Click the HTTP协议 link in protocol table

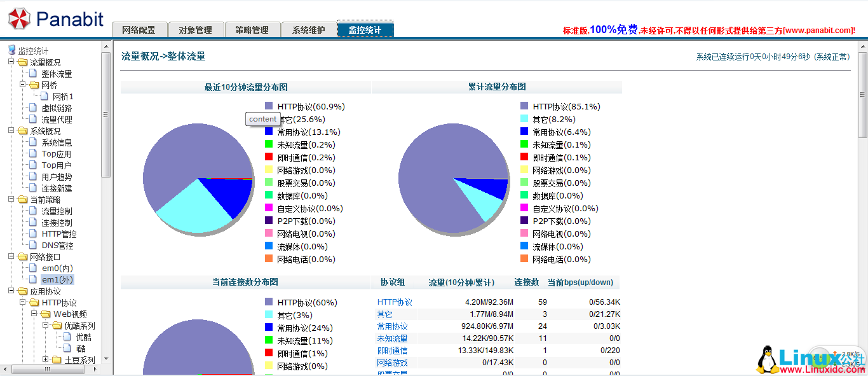[x=395, y=302]
